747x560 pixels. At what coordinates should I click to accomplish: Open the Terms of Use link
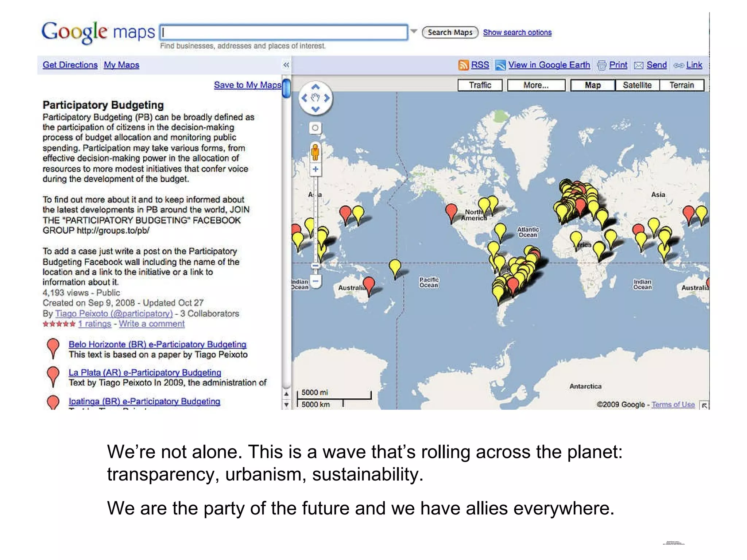[x=673, y=404]
